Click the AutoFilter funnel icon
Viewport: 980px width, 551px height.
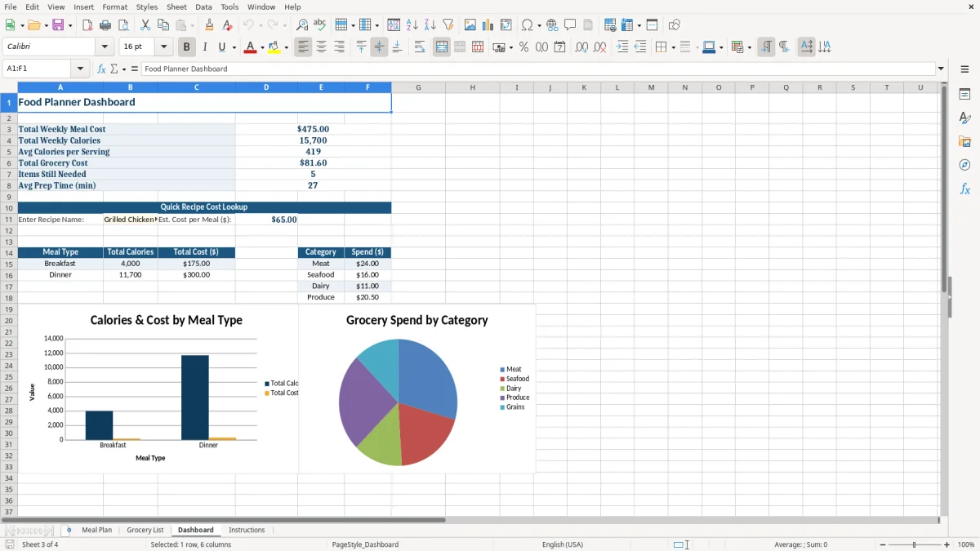click(x=448, y=25)
